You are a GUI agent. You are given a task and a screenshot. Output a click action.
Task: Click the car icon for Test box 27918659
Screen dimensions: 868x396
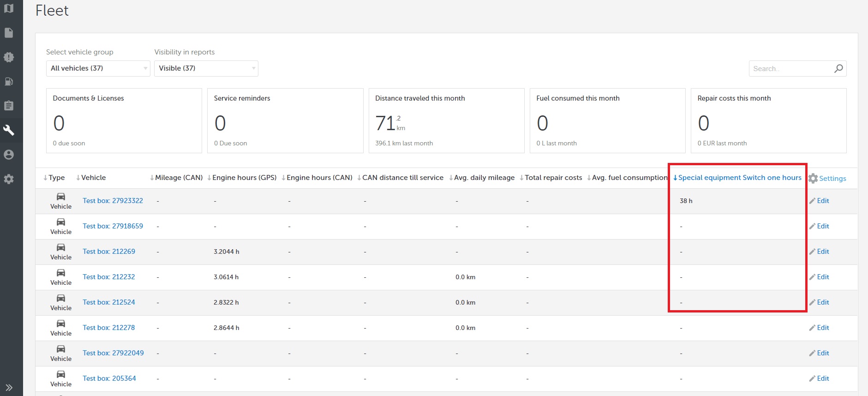(61, 222)
